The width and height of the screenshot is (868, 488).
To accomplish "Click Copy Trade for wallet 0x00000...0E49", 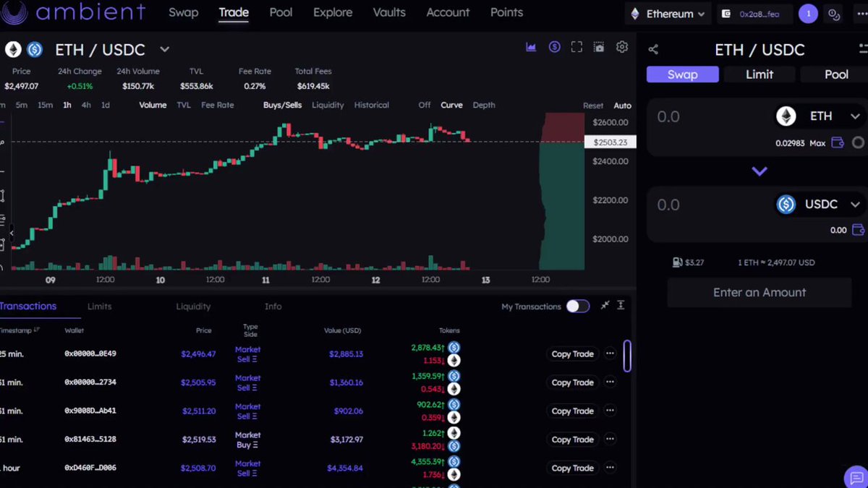I will [x=572, y=354].
